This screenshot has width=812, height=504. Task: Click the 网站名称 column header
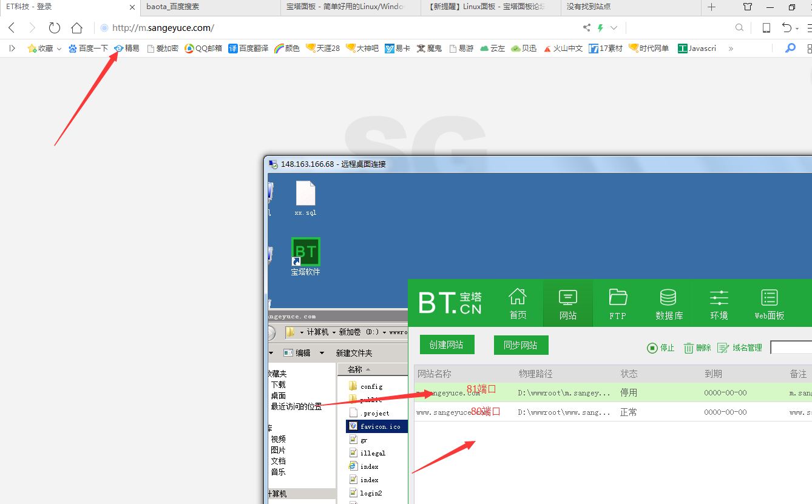coord(435,374)
